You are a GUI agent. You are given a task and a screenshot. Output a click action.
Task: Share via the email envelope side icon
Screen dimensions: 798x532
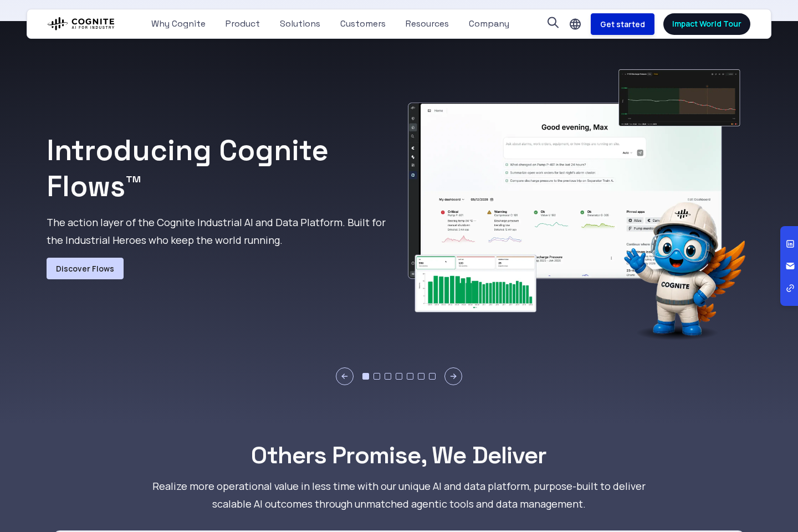[790, 266]
